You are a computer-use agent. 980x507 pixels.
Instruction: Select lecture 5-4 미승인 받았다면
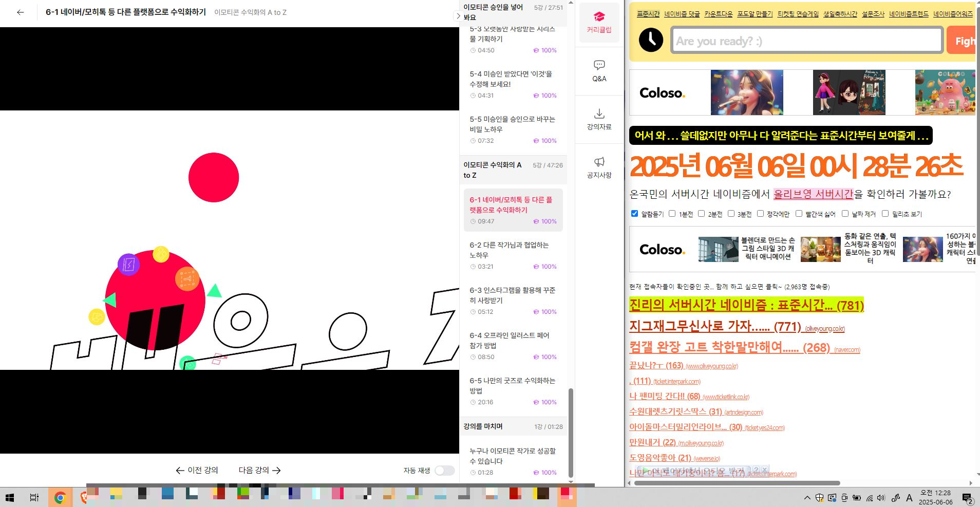513,84
